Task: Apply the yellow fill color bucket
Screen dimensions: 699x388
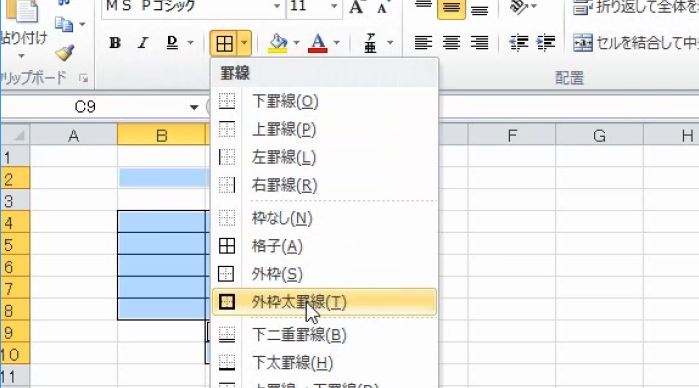Action: (x=278, y=43)
